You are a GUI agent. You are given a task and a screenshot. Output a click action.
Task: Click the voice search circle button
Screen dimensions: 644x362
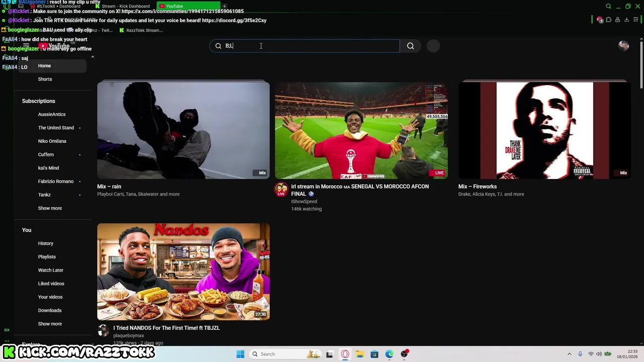coord(433,46)
